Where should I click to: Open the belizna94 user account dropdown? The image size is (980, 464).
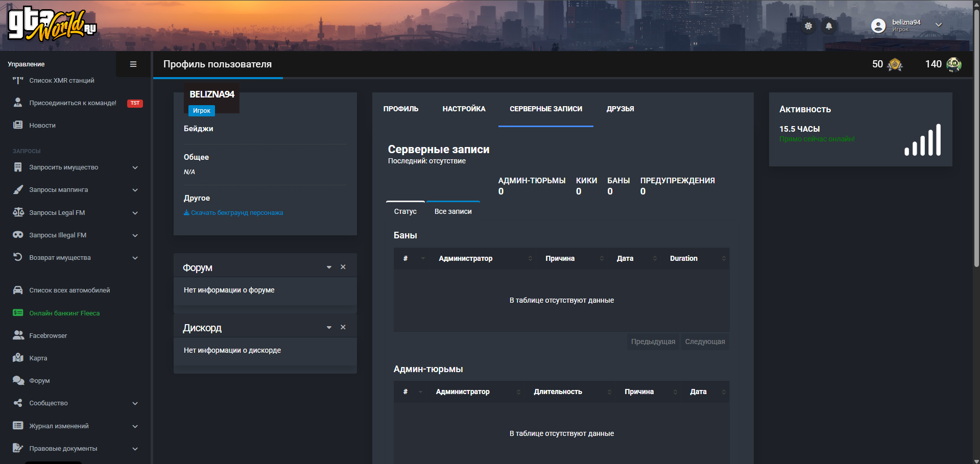pyautogui.click(x=938, y=25)
